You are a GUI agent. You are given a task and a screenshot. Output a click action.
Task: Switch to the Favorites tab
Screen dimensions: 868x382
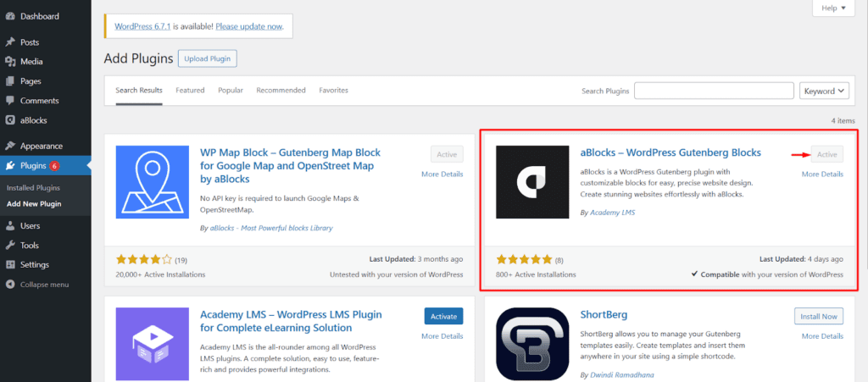[333, 90]
